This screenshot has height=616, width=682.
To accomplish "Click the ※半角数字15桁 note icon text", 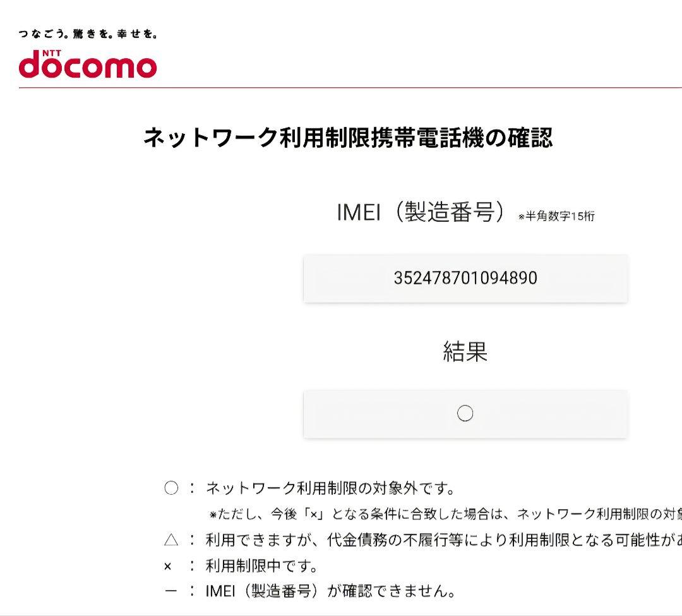I will tap(557, 217).
